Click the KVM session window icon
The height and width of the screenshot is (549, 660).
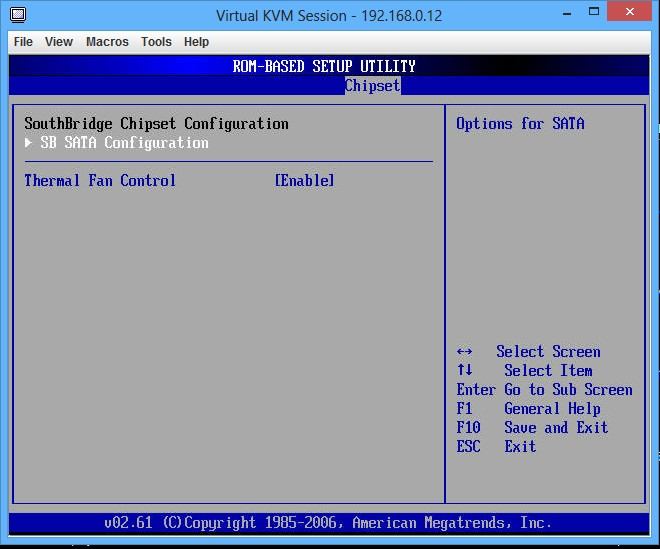18,15
